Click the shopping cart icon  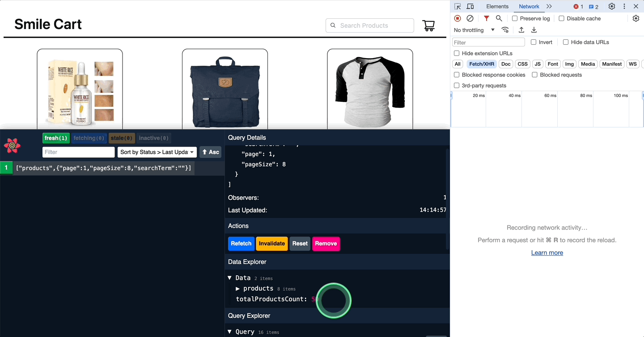tap(428, 25)
